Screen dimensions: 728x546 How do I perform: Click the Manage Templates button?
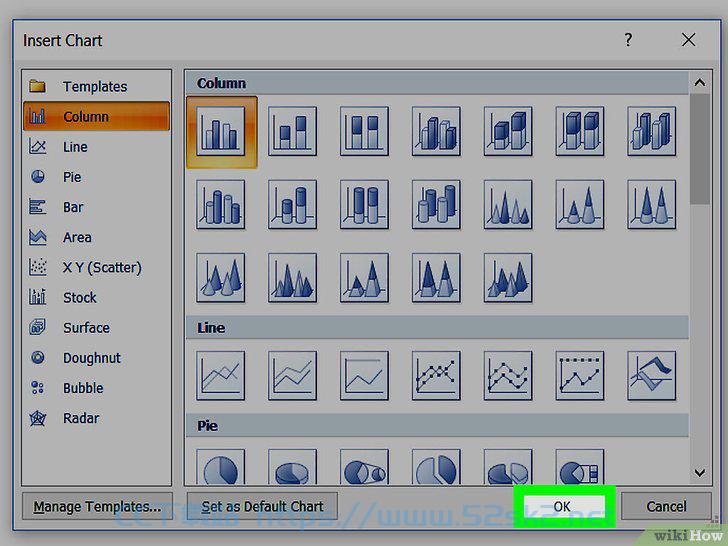click(97, 507)
